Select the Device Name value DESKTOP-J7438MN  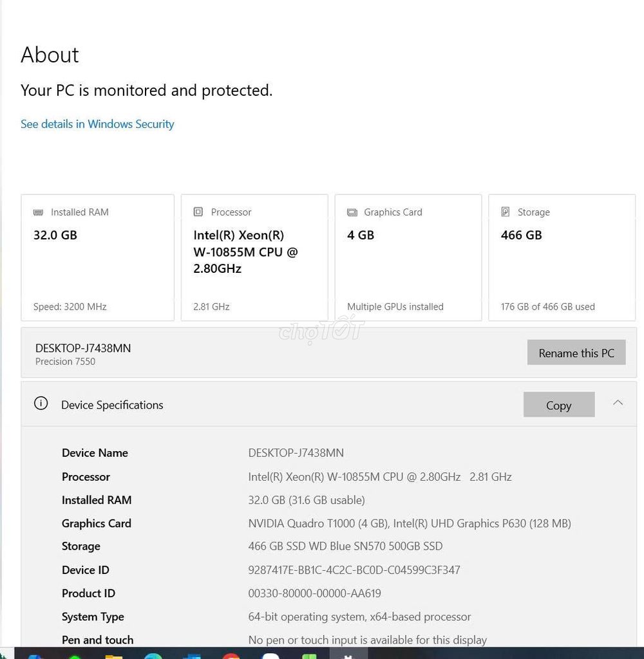(296, 452)
